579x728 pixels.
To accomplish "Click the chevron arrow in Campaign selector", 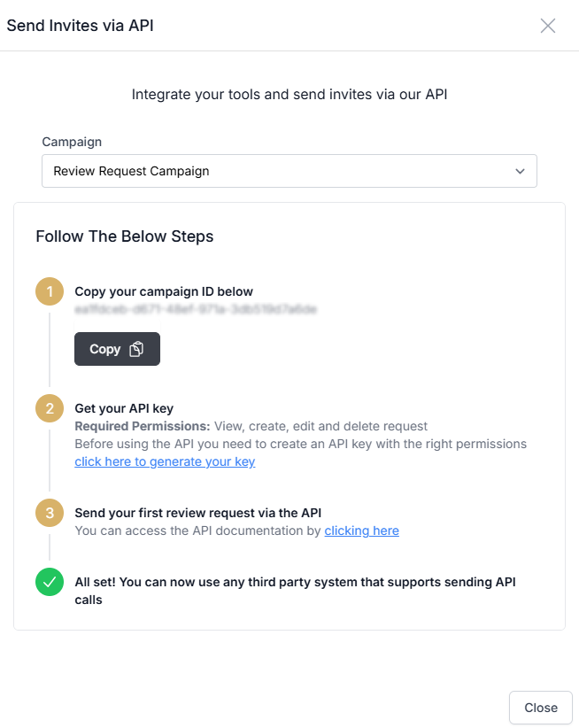I will 521,171.
